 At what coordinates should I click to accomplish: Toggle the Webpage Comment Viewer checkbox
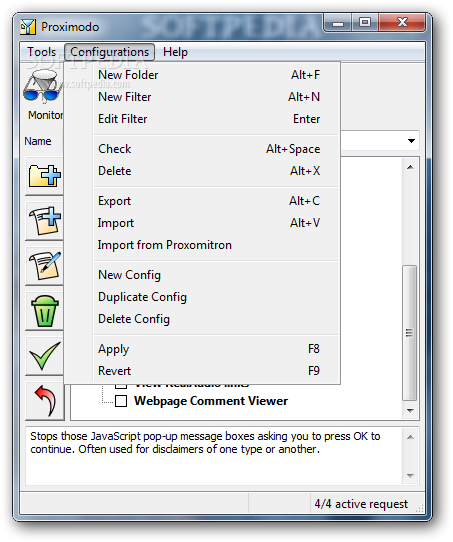pyautogui.click(x=121, y=401)
